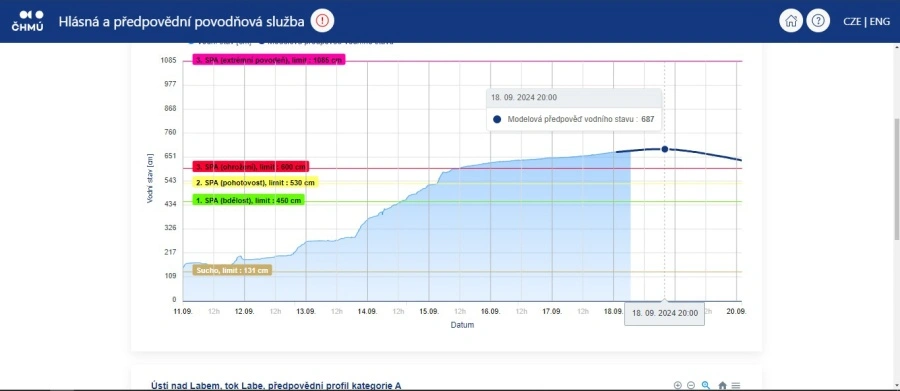900x391 pixels.
Task: Zoom out on the Ústí nad Labem chart
Action: pos(691,385)
